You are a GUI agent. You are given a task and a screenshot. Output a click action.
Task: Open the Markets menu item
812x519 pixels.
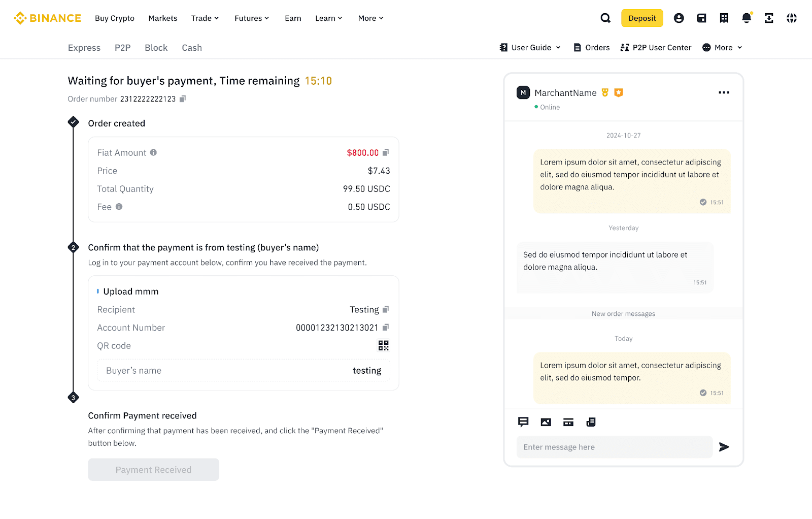tap(163, 18)
